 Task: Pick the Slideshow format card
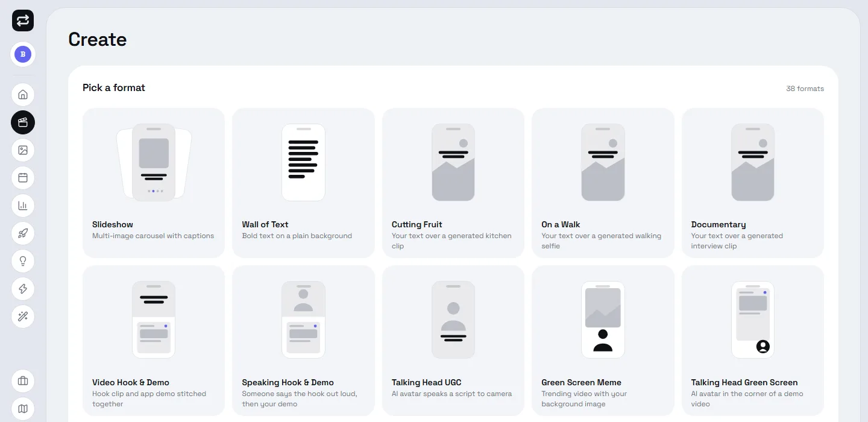pyautogui.click(x=154, y=183)
